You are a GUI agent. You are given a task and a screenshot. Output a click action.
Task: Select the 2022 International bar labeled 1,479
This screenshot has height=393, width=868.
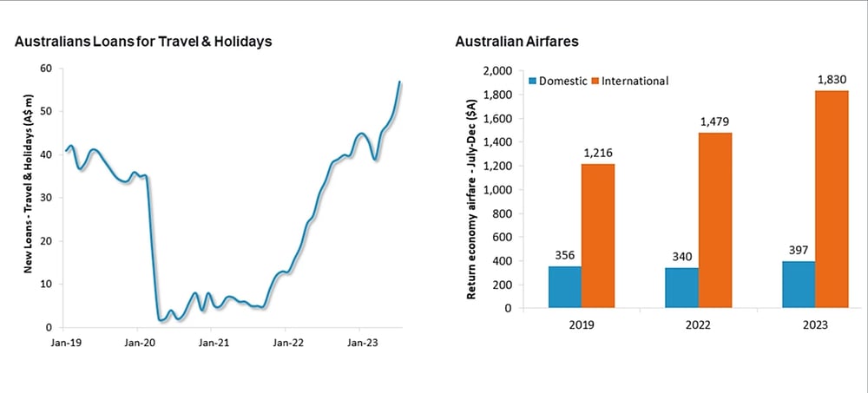point(714,220)
